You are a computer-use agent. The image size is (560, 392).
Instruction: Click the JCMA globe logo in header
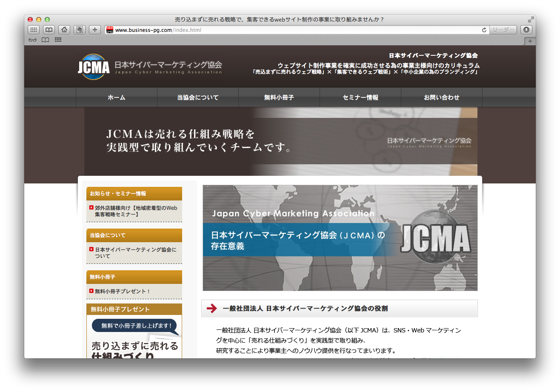coord(94,67)
